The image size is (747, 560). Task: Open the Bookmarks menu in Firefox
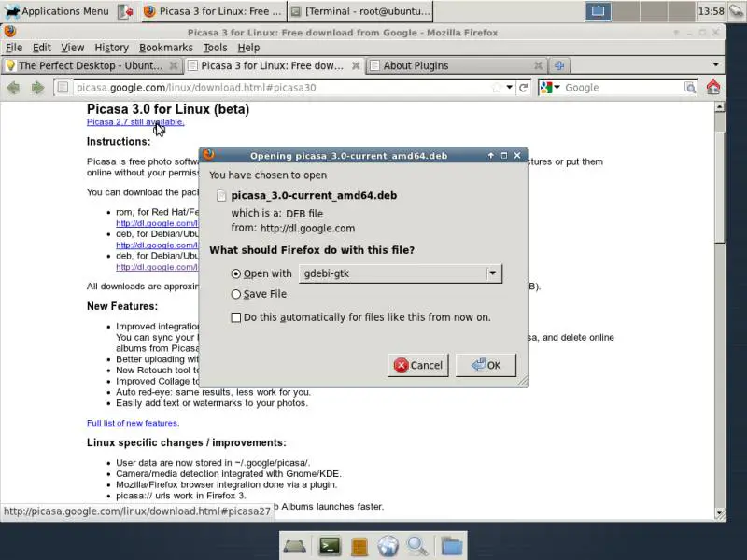click(x=166, y=48)
